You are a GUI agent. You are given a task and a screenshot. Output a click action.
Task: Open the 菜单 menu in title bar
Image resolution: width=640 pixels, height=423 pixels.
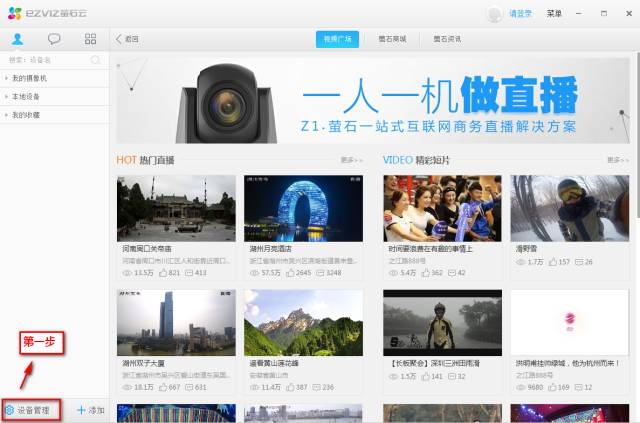pyautogui.click(x=554, y=13)
